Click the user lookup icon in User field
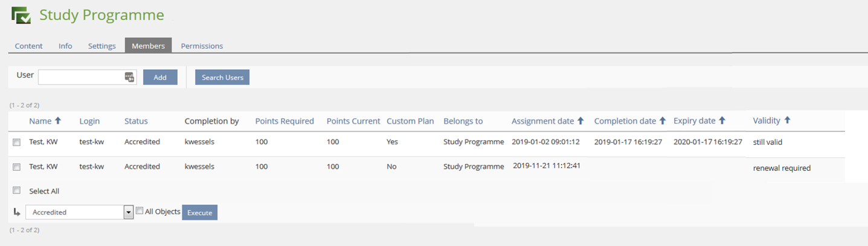Screen dimensions: 868x246 point(129,77)
